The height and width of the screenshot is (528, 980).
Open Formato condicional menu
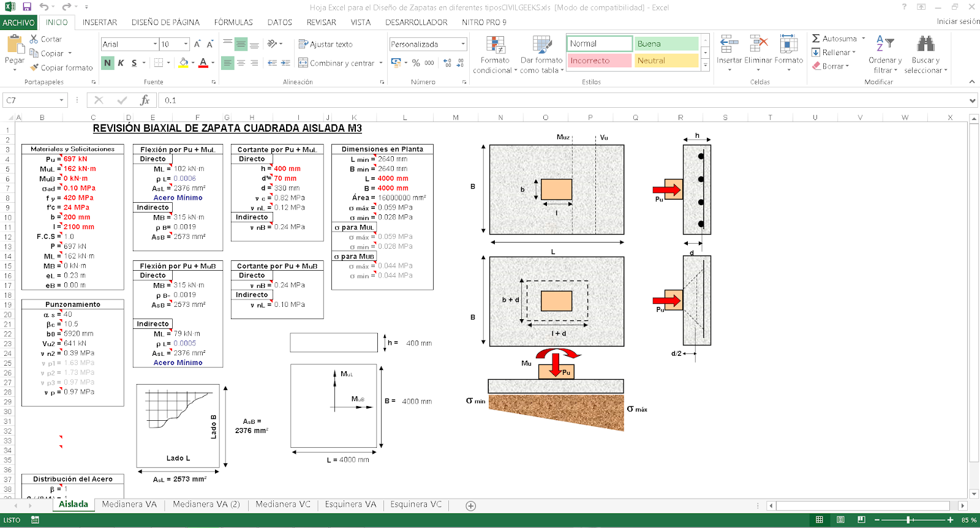(495, 54)
